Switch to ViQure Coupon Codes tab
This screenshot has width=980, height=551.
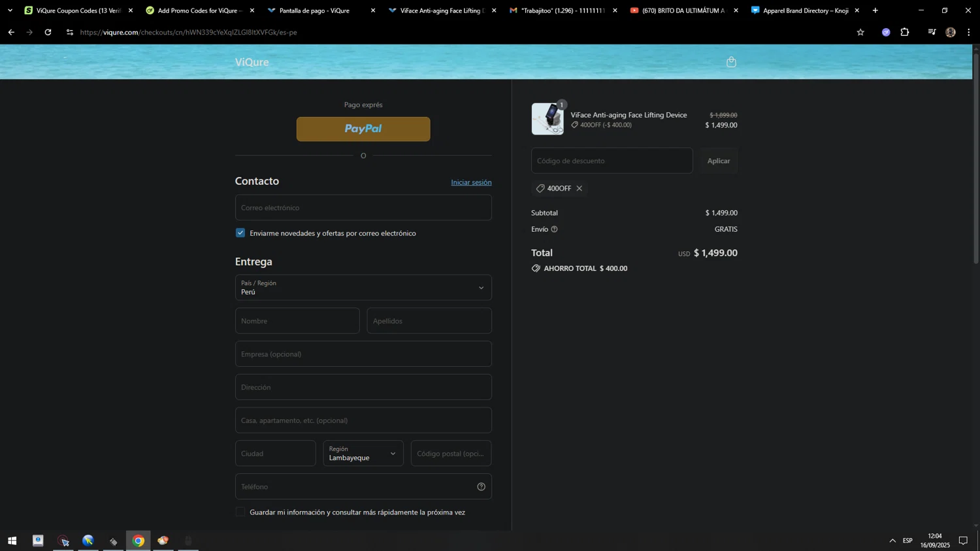point(78,10)
